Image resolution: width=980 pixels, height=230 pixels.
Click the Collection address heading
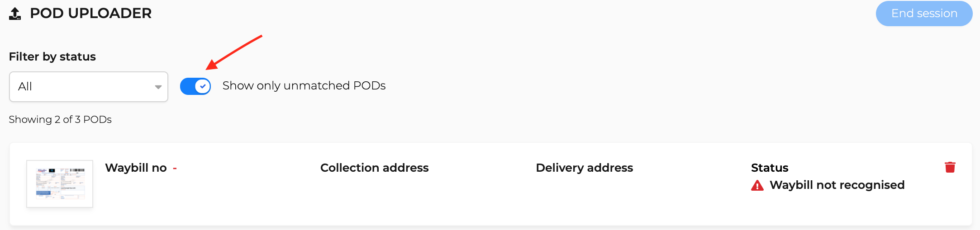374,168
